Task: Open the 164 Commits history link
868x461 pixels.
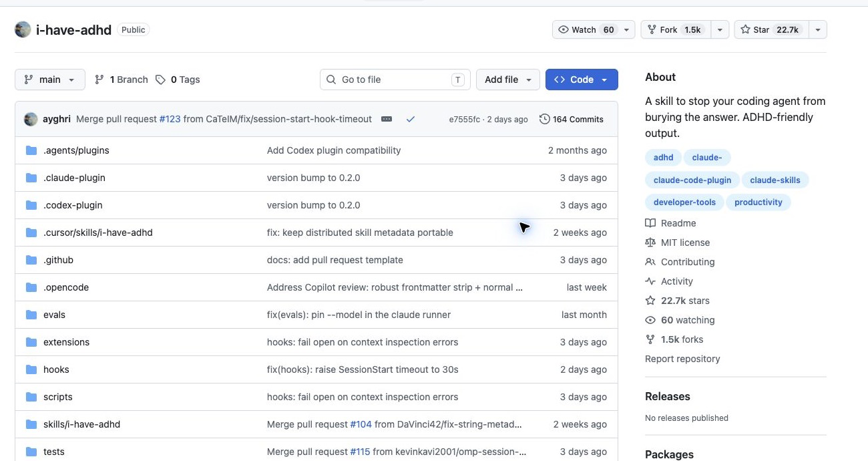Action: 572,119
